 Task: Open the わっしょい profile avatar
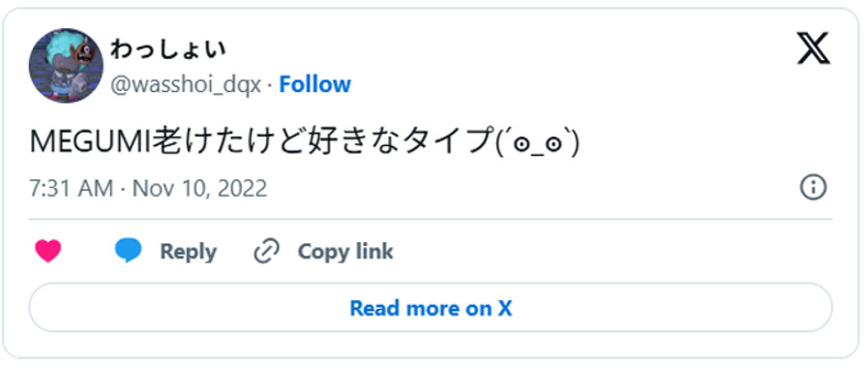tap(66, 66)
